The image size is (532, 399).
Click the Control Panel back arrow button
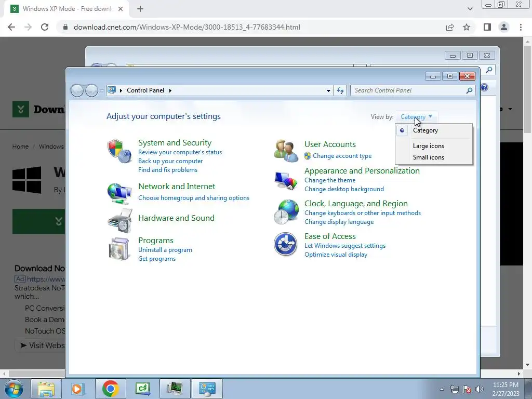pyautogui.click(x=77, y=90)
